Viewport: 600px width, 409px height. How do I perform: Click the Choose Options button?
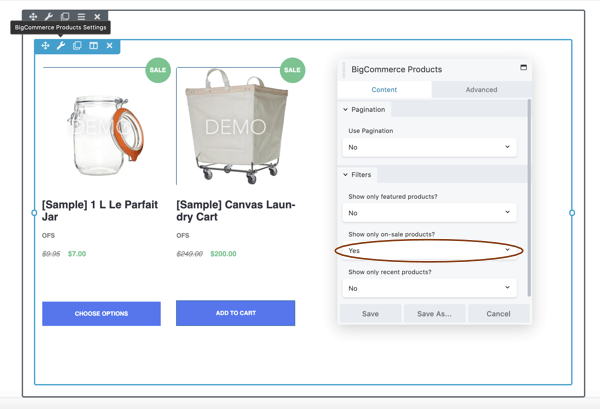(x=101, y=314)
